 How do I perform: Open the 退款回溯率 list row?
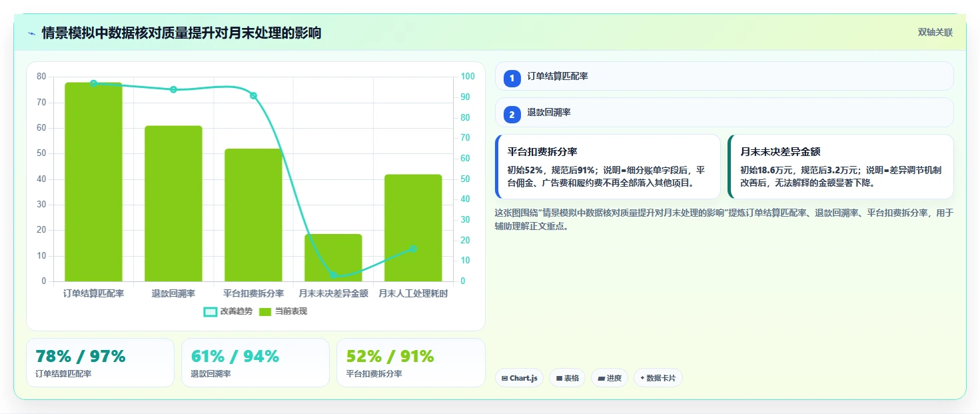tap(724, 112)
